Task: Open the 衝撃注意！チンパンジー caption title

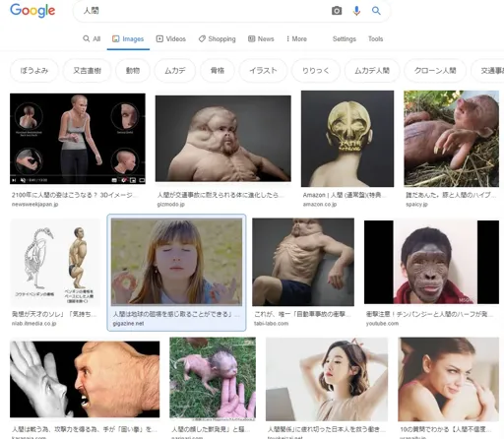Action: coord(430,314)
